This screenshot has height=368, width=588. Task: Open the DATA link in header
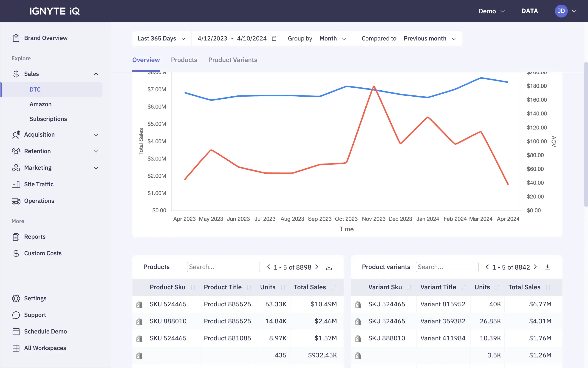tap(530, 11)
